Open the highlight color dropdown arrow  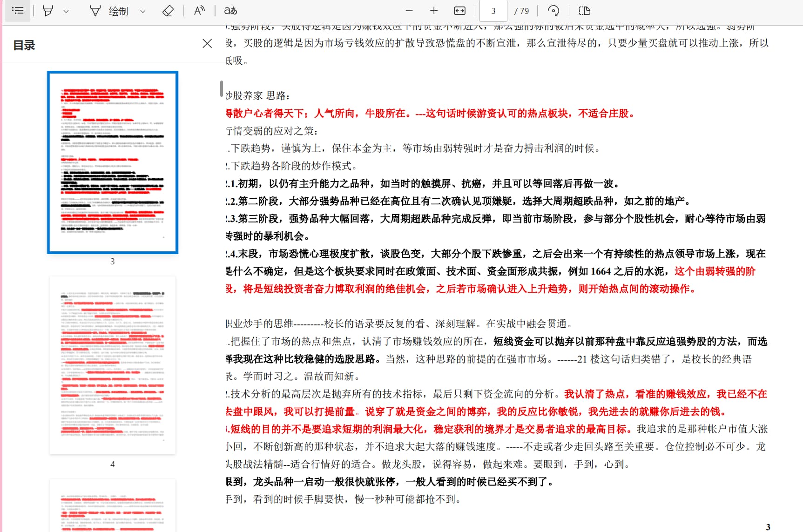tap(66, 11)
